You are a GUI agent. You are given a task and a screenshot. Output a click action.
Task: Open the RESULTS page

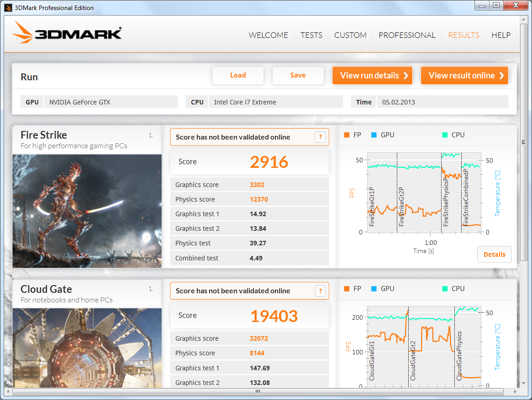click(464, 35)
